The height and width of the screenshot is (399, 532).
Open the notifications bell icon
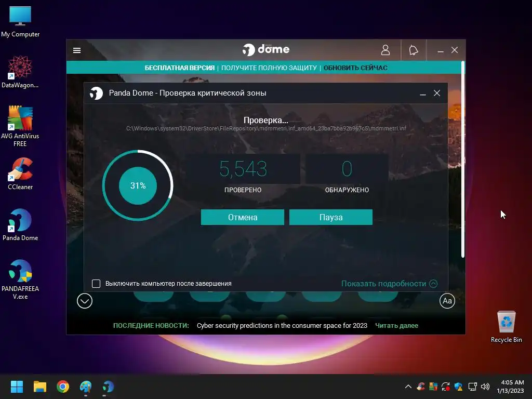413,50
